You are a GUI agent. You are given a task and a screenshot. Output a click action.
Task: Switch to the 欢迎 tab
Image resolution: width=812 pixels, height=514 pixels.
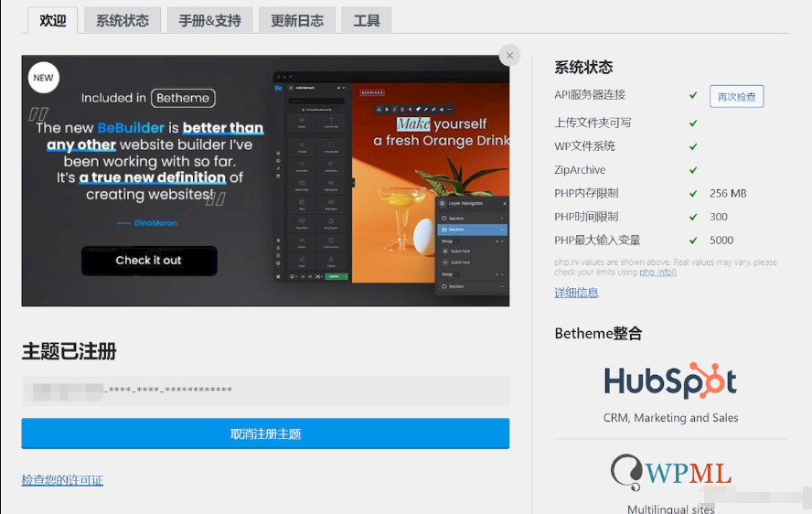(52, 21)
